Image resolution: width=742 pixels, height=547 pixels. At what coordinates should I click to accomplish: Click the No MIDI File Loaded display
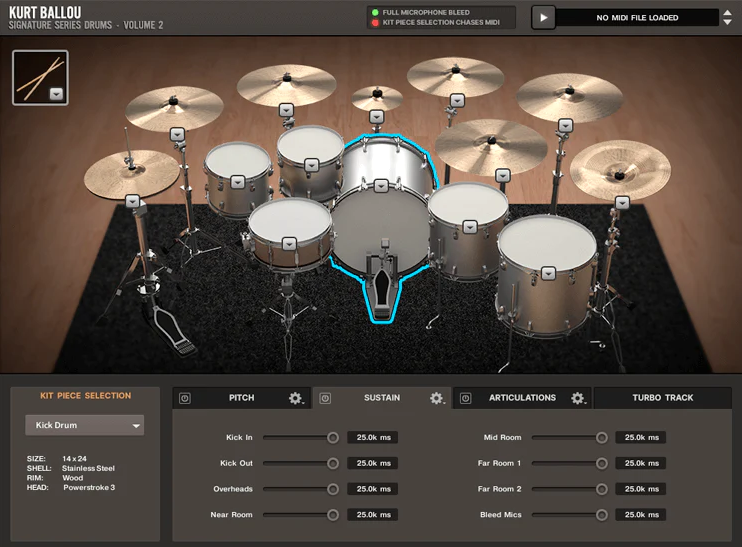[637, 18]
